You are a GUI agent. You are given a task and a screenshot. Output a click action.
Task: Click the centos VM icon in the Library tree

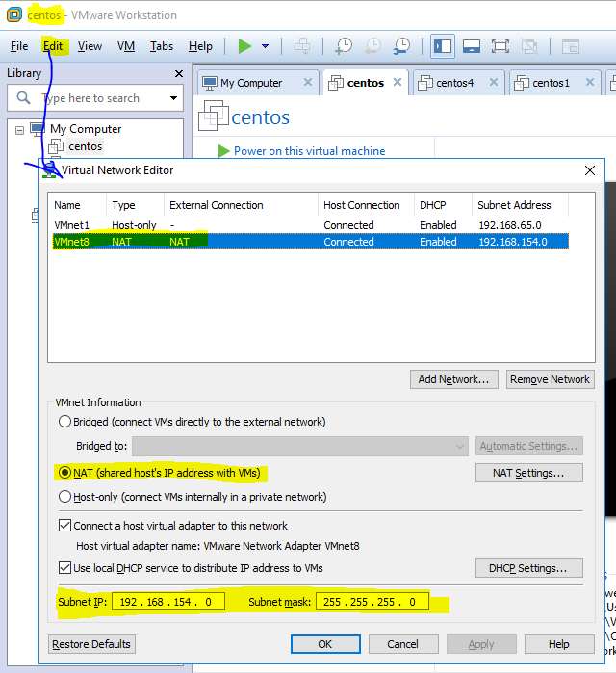56,146
